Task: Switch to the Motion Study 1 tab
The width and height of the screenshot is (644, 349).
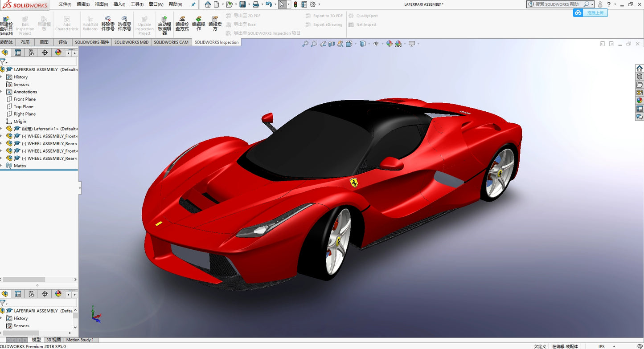Action: [80, 340]
